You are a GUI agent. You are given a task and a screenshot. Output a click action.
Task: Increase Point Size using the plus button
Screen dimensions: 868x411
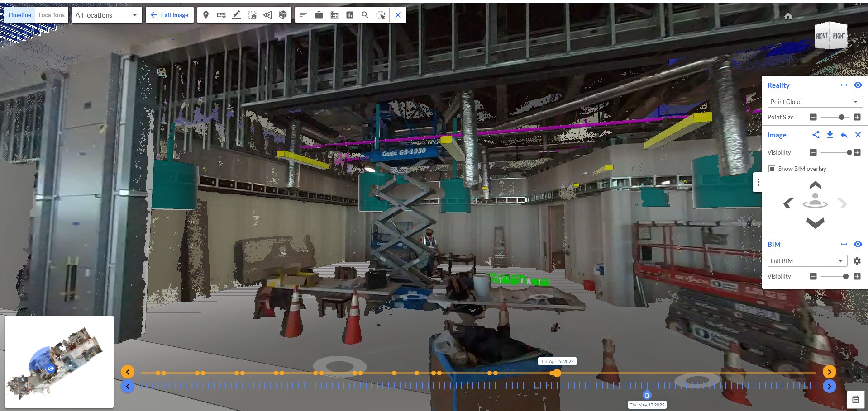pos(857,117)
